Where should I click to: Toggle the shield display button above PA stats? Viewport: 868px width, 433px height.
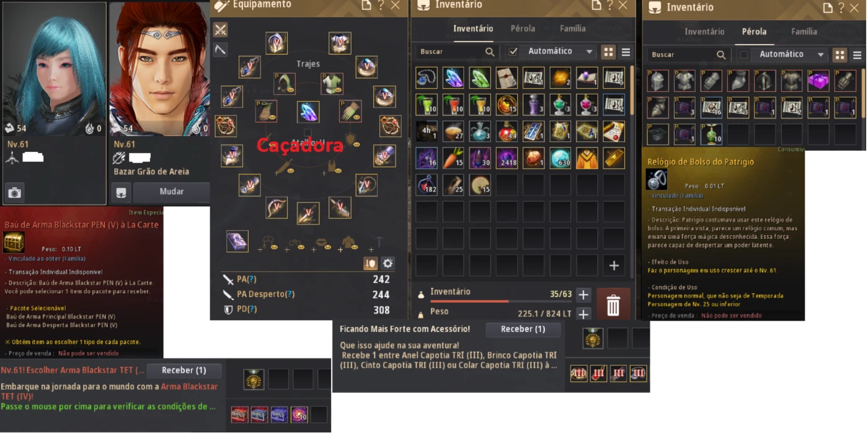pyautogui.click(x=370, y=264)
